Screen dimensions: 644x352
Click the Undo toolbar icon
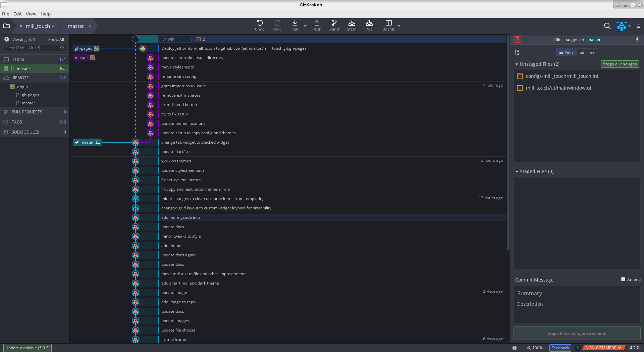(260, 26)
